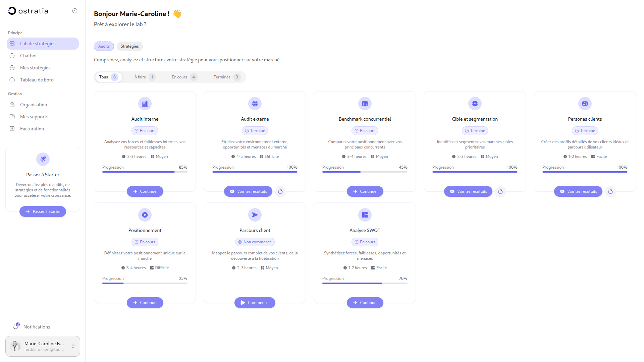Expand the Marie-Caroline account switcher

pyautogui.click(x=73, y=346)
